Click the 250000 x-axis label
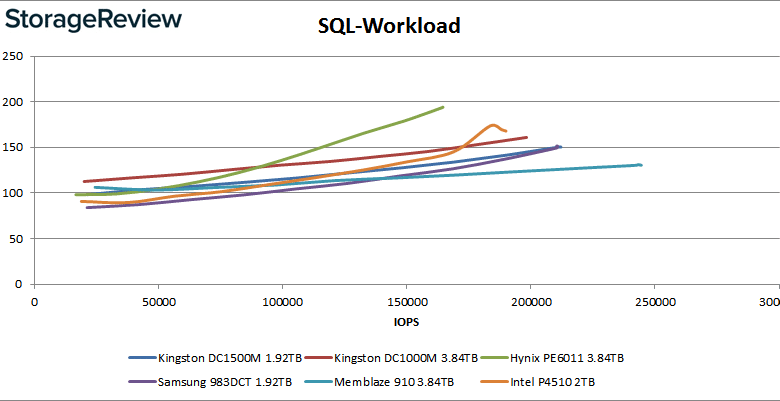 tap(654, 301)
